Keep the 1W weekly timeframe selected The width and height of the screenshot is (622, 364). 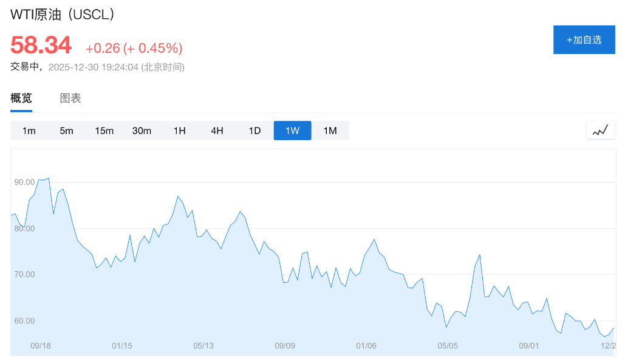coord(292,130)
